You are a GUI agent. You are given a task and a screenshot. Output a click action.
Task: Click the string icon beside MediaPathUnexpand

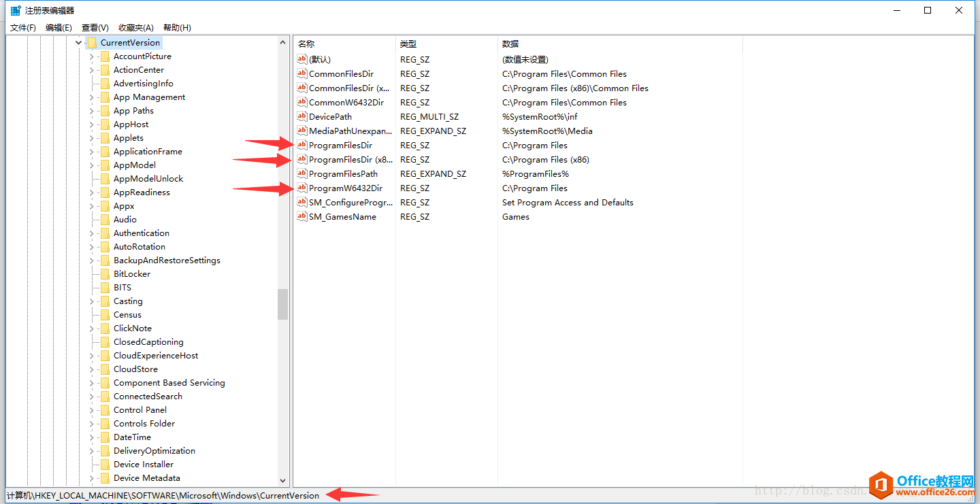(x=302, y=131)
